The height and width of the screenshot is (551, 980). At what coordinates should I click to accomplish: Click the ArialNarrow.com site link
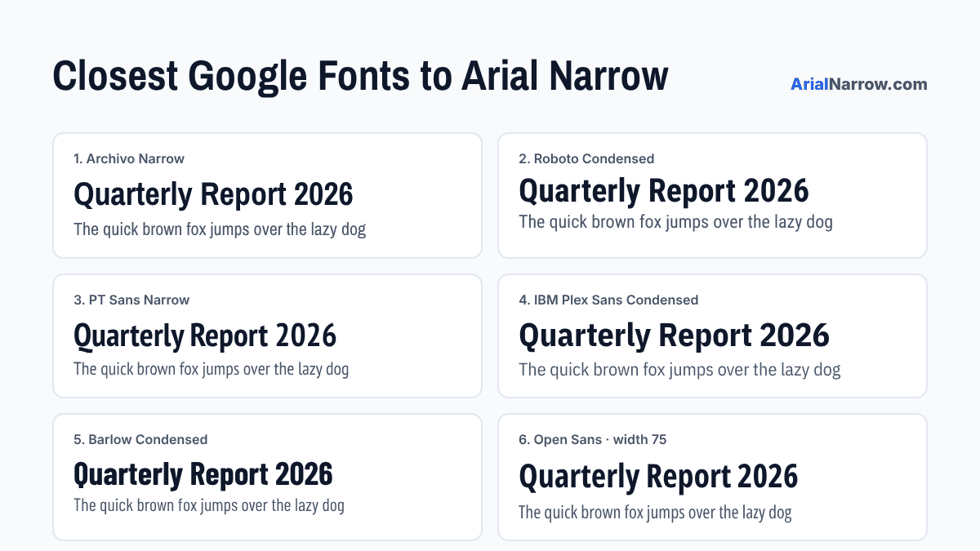click(859, 84)
